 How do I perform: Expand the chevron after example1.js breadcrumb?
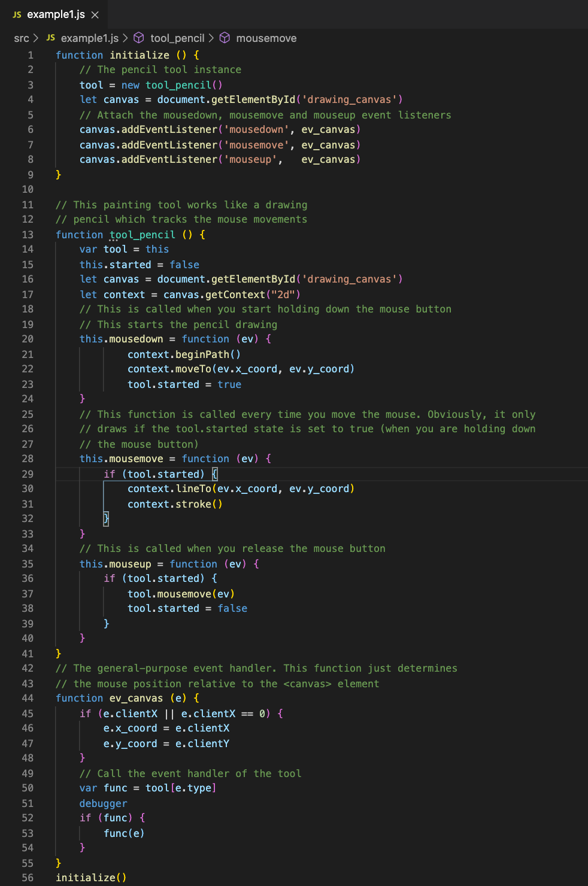click(x=125, y=38)
